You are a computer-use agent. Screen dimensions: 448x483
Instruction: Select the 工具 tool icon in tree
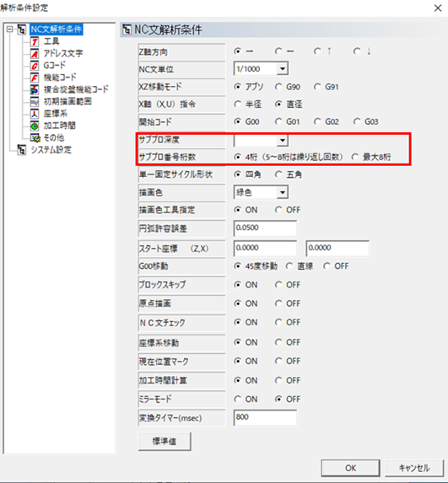[x=35, y=41]
